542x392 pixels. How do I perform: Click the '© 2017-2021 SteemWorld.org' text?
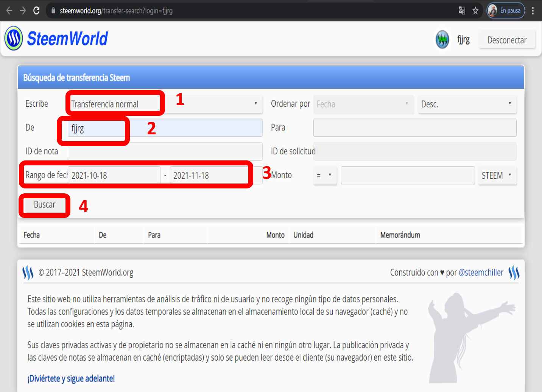click(x=86, y=272)
